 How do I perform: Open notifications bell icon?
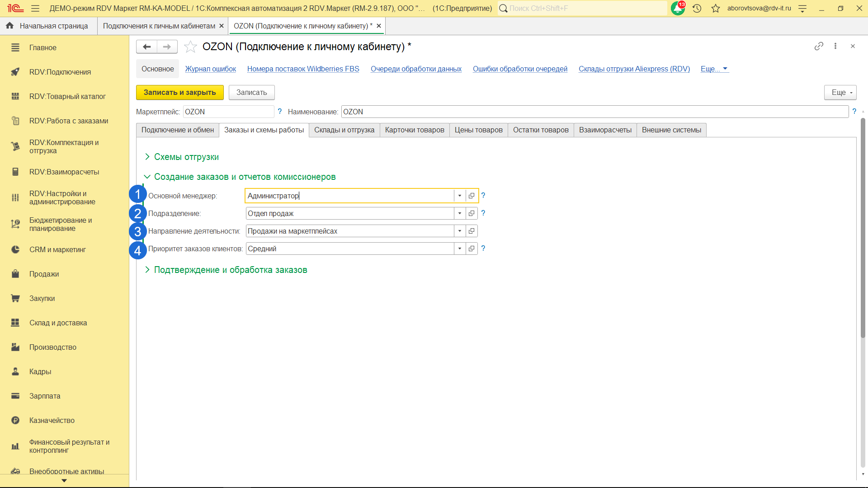click(x=677, y=8)
